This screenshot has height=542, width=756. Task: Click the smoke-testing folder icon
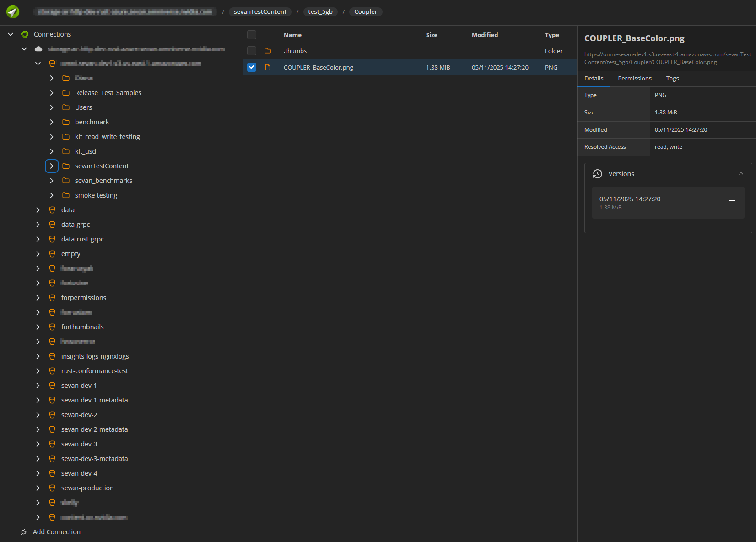[66, 195]
